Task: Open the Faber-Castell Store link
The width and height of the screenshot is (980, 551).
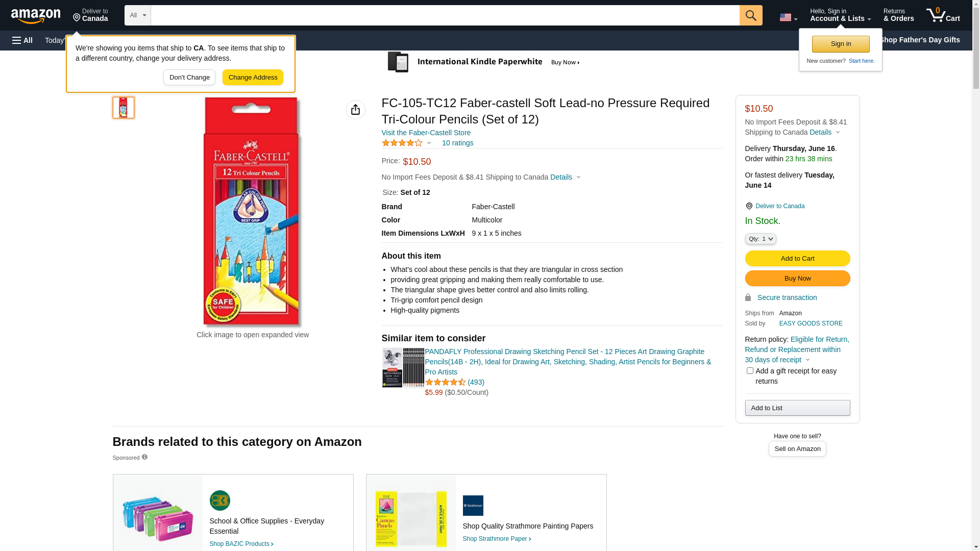Action: point(426,133)
